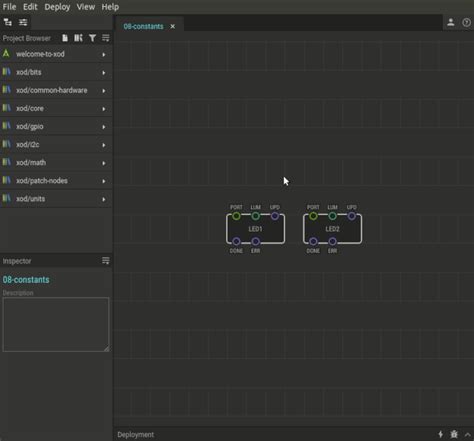Viewport: 474px width, 441px height.
Task: Click the new patch file icon
Action: (65, 38)
